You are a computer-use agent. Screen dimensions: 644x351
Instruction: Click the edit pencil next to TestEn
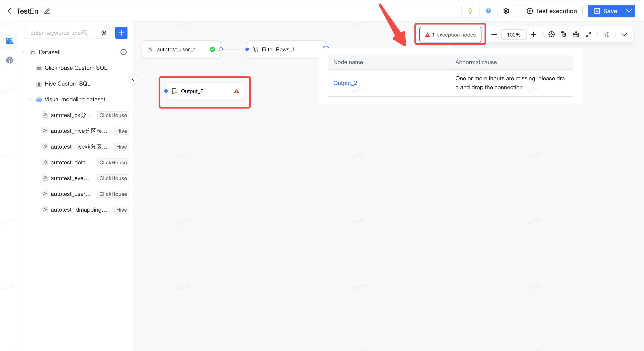coord(47,11)
